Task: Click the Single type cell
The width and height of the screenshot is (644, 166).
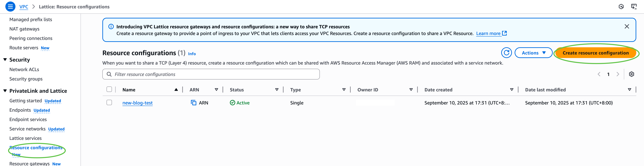Action: [297, 103]
